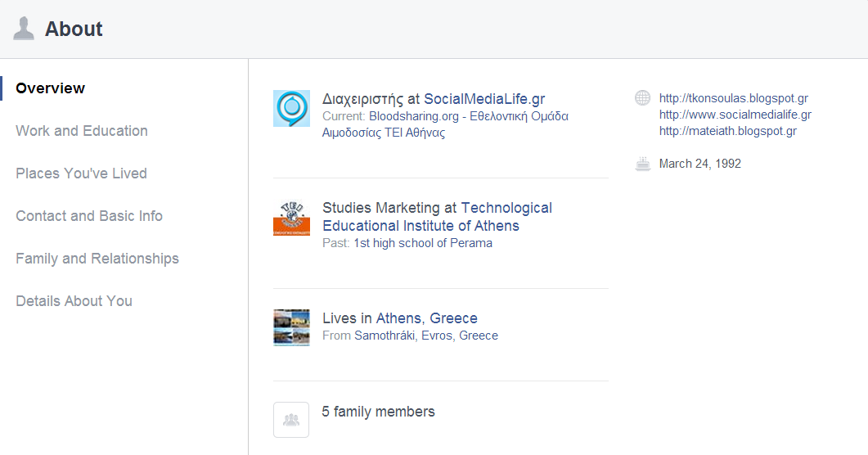This screenshot has width=868, height=455.
Task: Open the SocialMediaLife.gr workplace link
Action: click(x=484, y=99)
